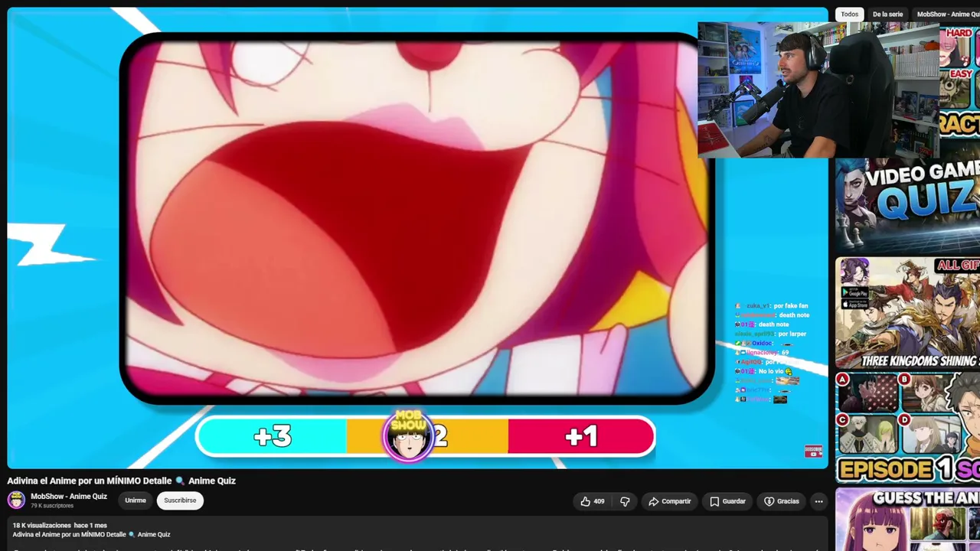This screenshot has height=551, width=980.
Task: Switch to the De la serie chip
Action: click(887, 15)
